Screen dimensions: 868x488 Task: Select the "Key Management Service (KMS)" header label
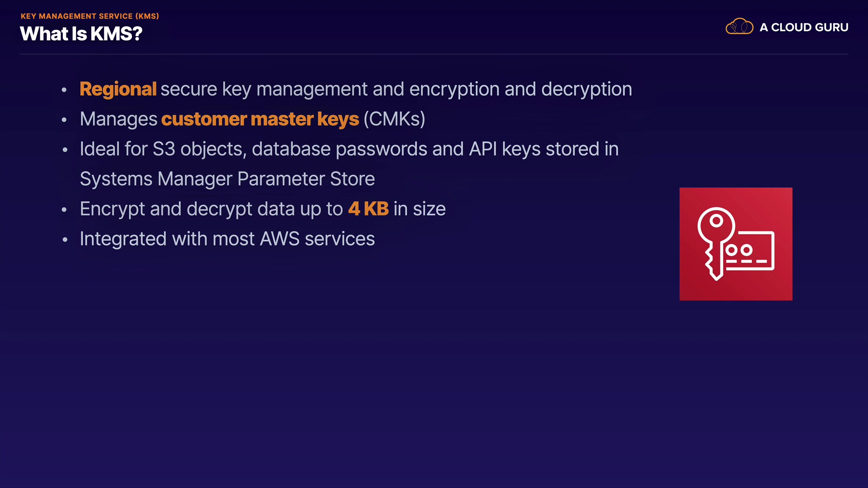90,16
